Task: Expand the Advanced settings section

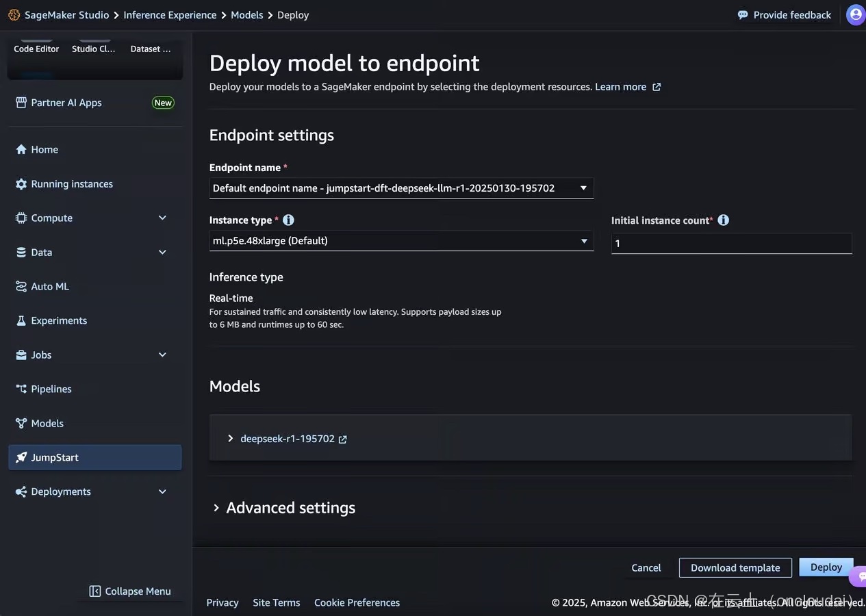Action: click(216, 508)
